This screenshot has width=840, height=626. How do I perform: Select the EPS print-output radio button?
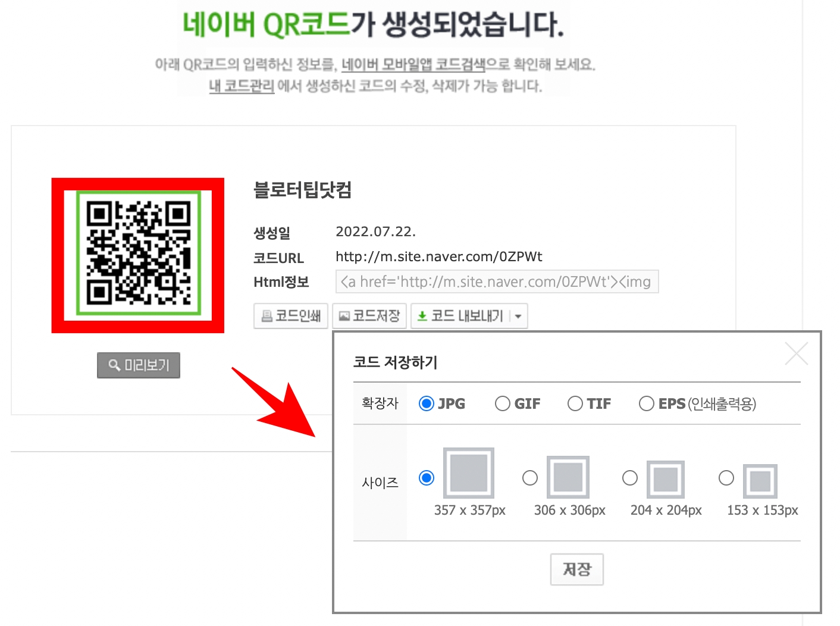[647, 403]
